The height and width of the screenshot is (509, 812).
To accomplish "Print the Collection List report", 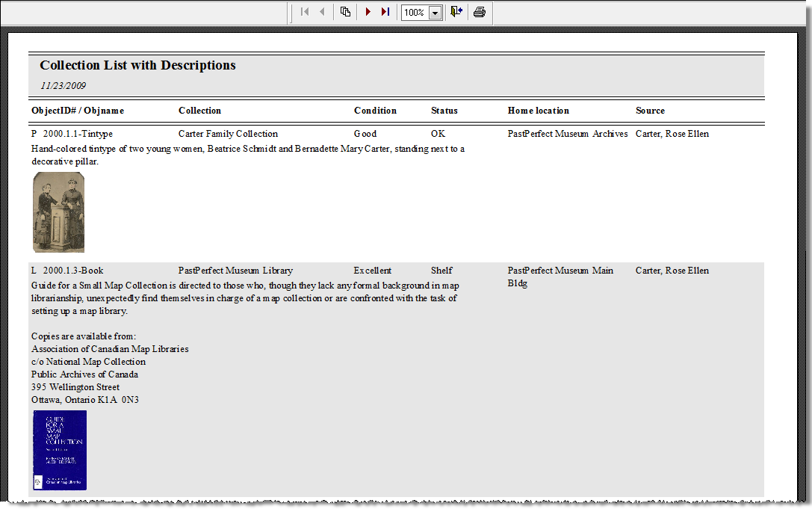I will point(479,12).
